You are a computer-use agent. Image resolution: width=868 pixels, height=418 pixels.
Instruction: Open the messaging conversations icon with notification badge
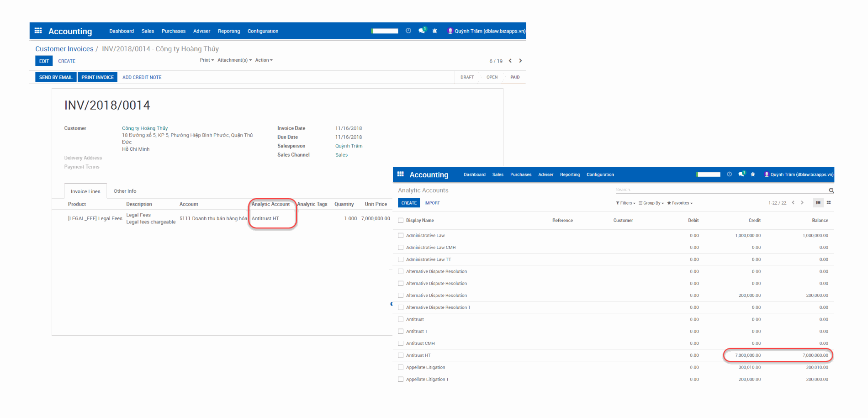421,31
